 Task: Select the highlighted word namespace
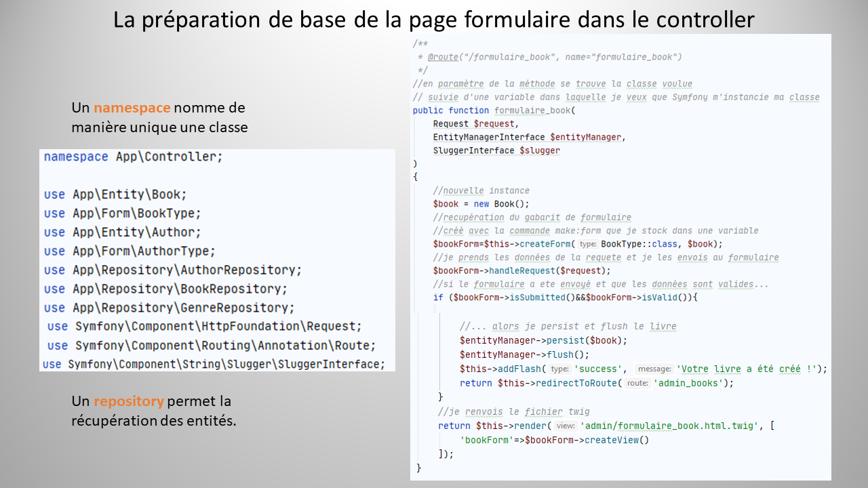[x=134, y=107]
